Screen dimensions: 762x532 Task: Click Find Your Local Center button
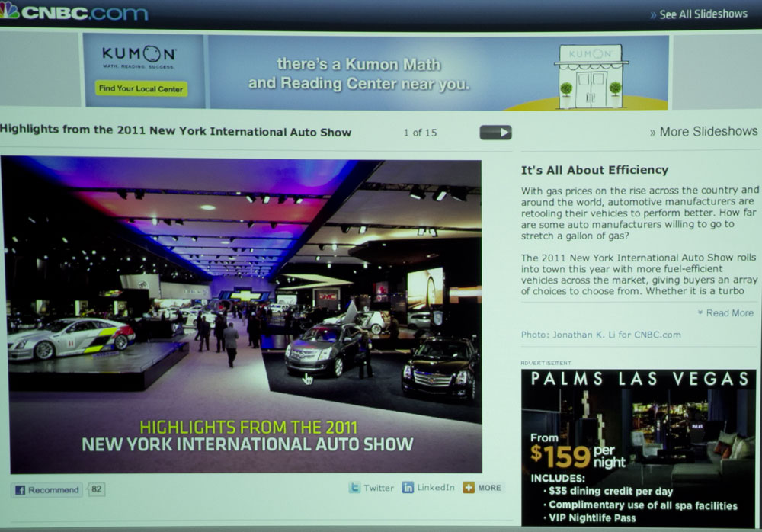pos(141,88)
